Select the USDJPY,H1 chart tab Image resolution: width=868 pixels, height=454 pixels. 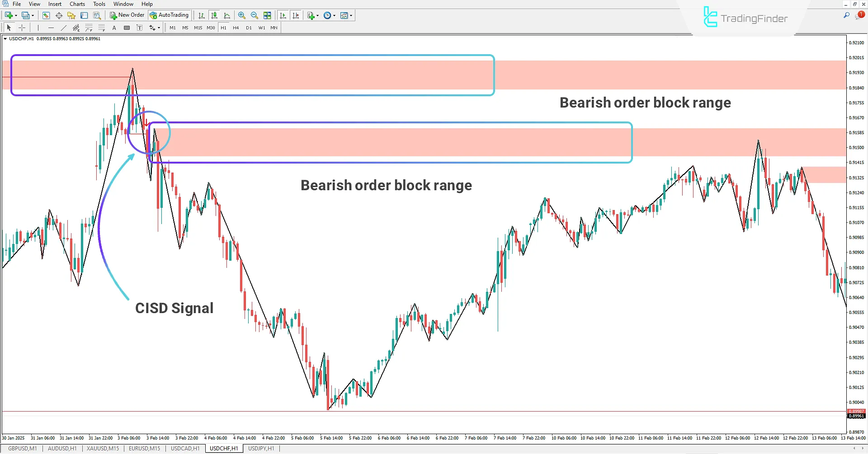(x=261, y=449)
